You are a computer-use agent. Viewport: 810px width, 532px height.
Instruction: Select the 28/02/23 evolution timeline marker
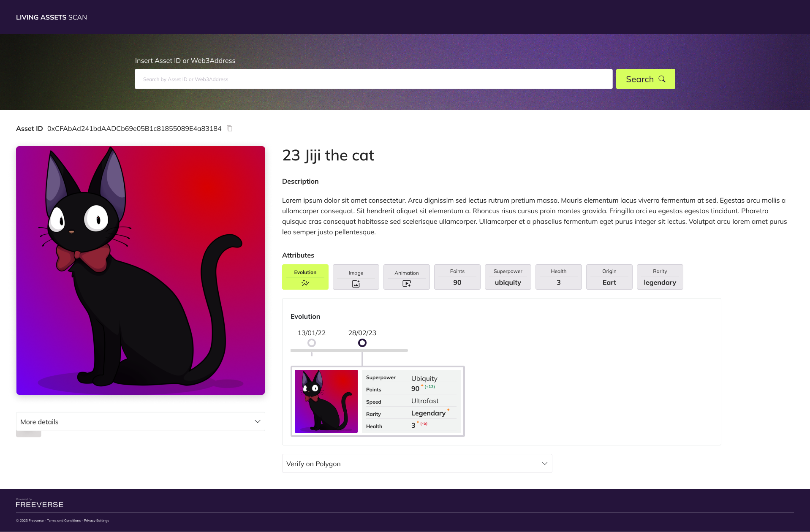[362, 343]
